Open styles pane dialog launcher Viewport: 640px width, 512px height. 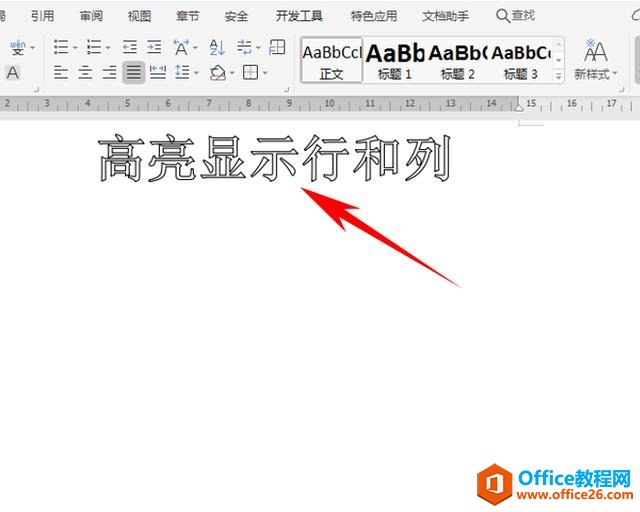point(622,89)
